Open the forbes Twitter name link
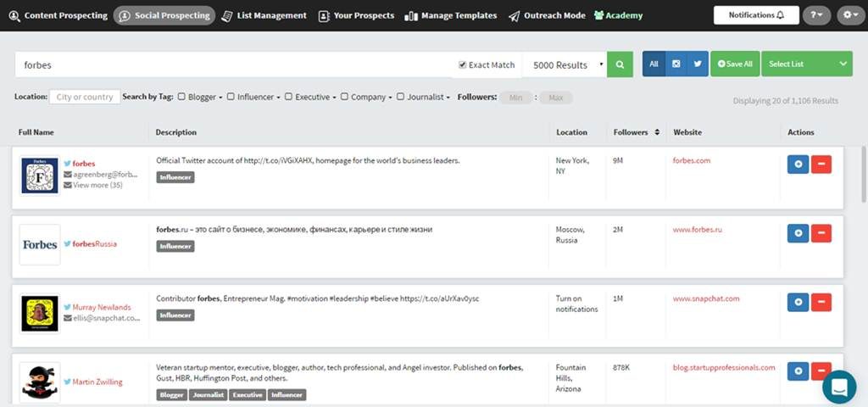 84,164
